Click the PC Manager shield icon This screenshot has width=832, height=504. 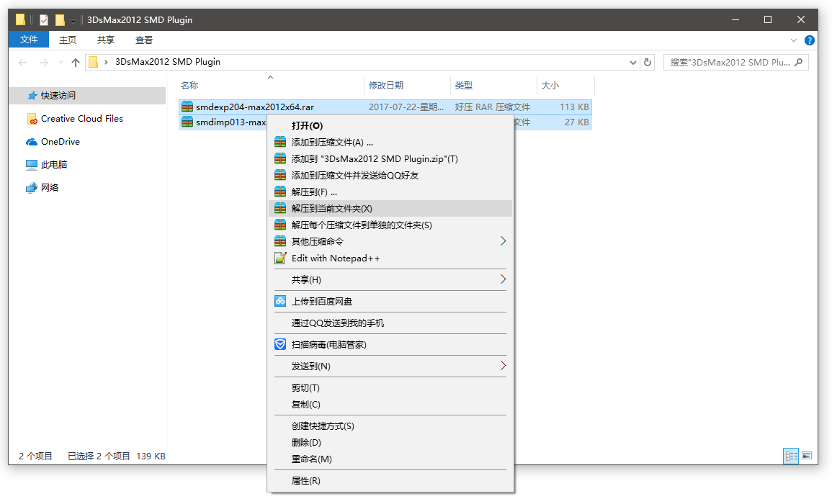pos(280,344)
